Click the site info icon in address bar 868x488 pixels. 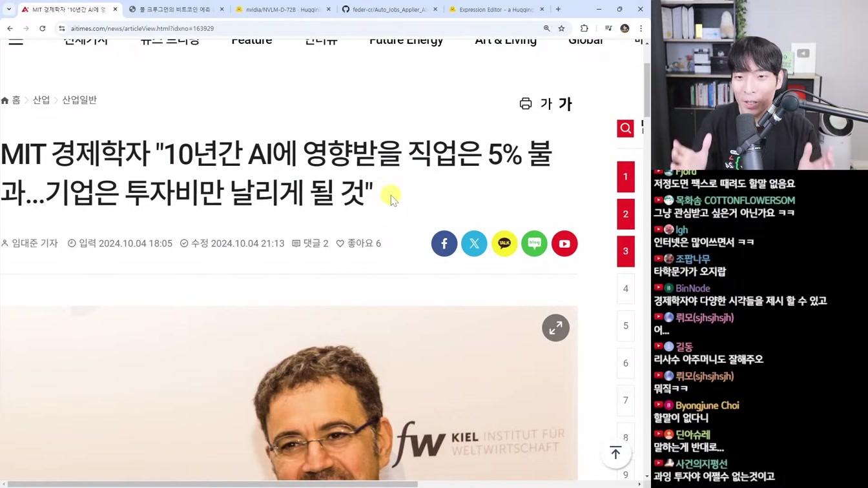point(62,28)
